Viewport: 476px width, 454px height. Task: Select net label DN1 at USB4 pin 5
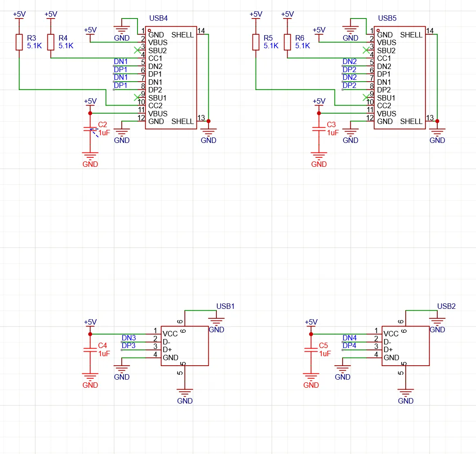click(120, 62)
